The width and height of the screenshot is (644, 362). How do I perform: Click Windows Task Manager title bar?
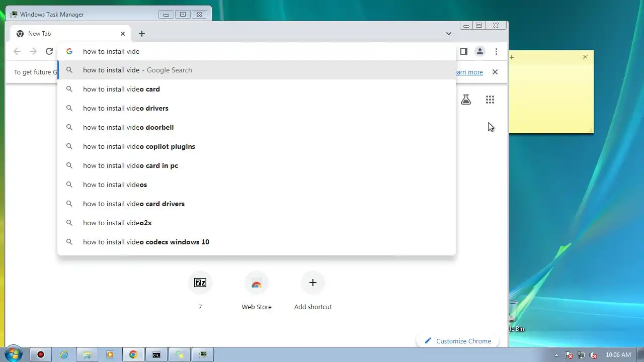point(108,14)
